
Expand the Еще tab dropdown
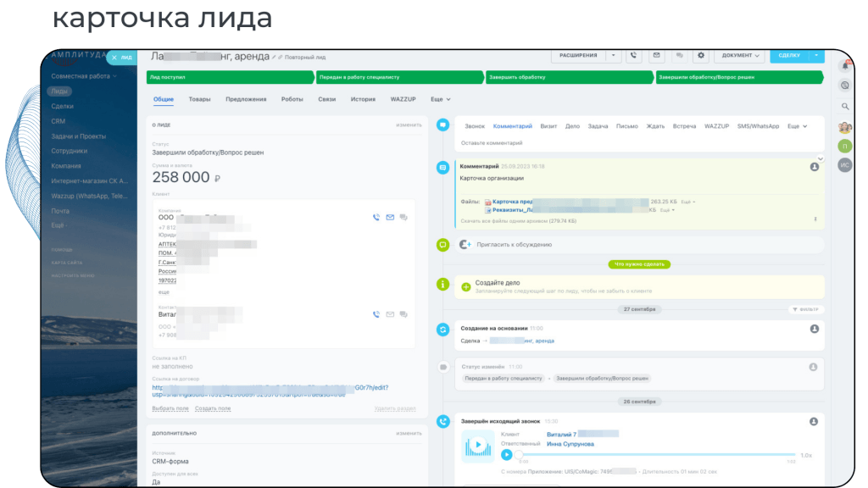point(441,100)
